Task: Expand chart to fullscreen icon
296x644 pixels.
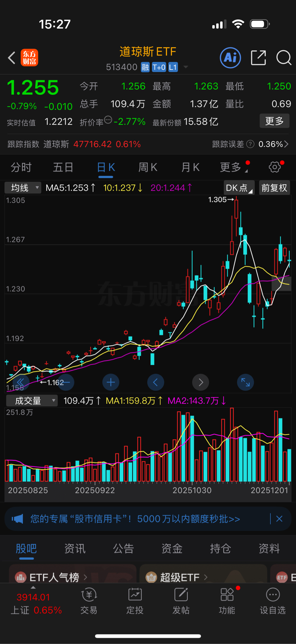Action: point(246,382)
